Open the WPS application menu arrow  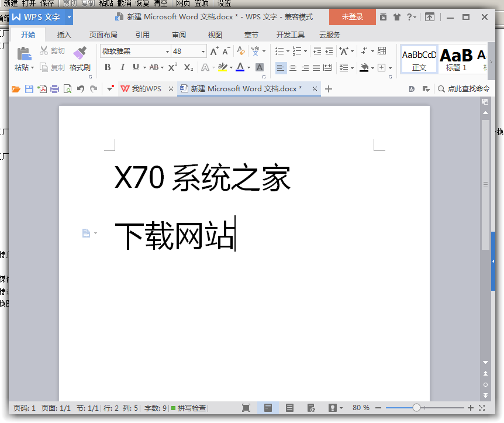69,17
